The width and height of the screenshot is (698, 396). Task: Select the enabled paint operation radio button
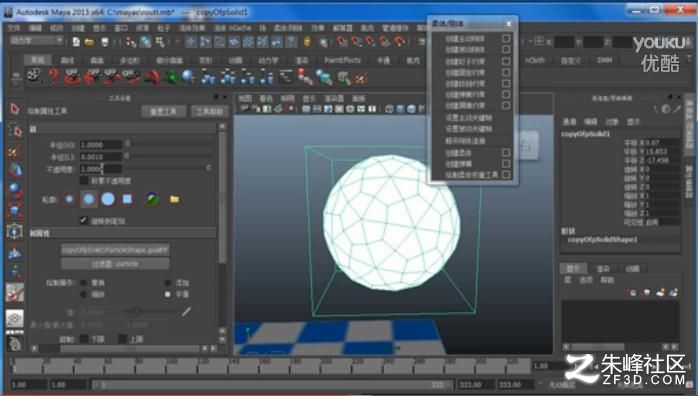[167, 294]
